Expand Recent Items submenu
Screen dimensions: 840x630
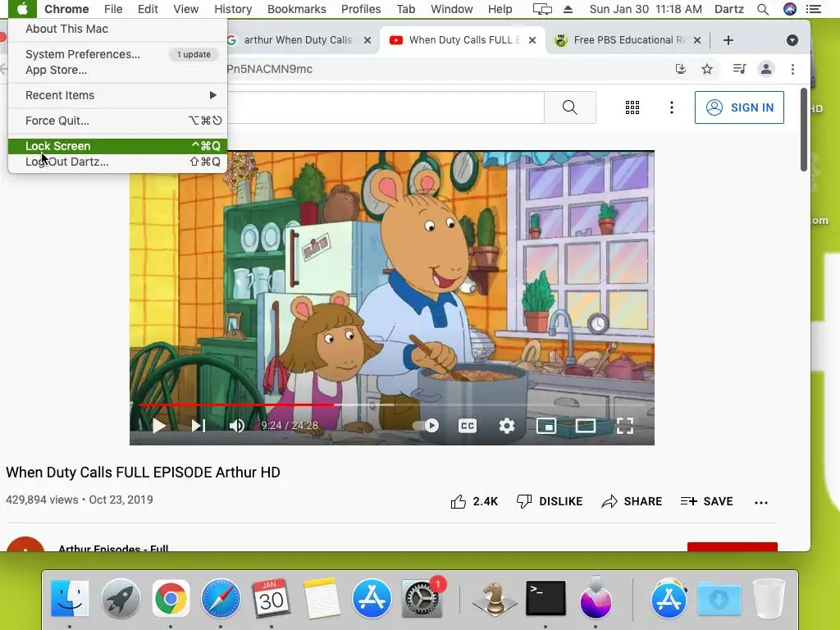pyautogui.click(x=118, y=95)
